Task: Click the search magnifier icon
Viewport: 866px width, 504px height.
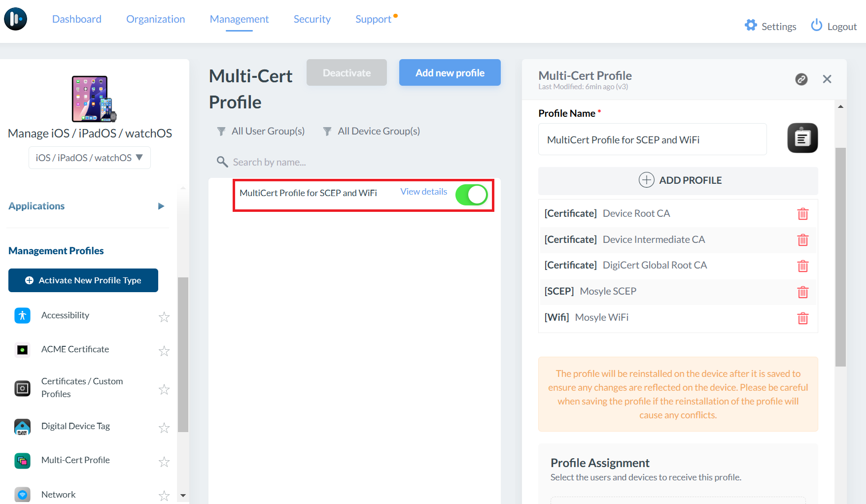Action: 222,162
